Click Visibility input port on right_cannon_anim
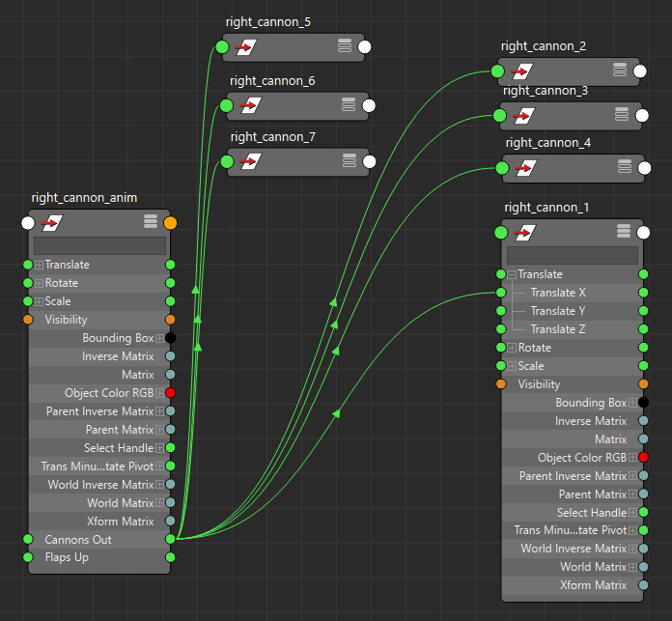The width and height of the screenshot is (672, 621). pos(27,320)
